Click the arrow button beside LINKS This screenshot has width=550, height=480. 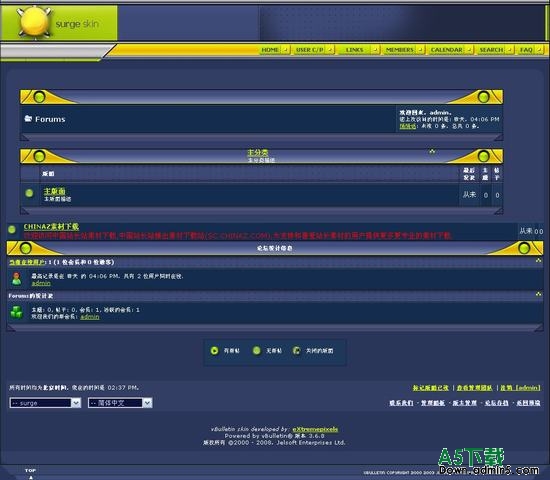375,50
